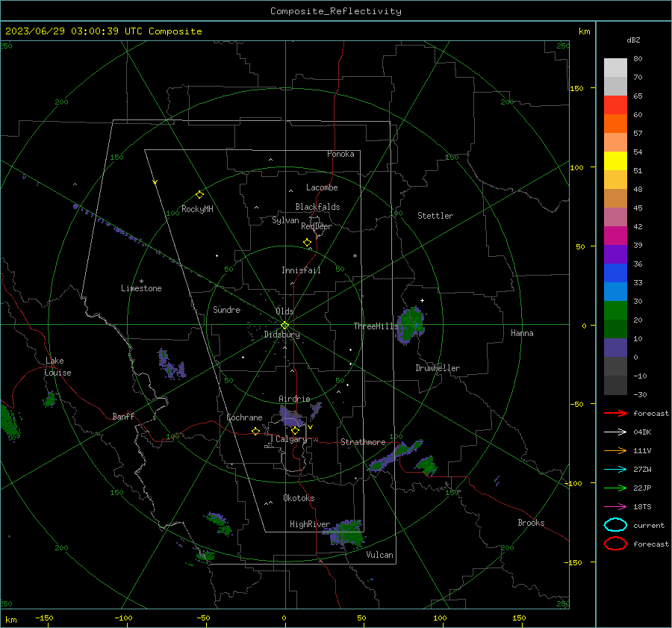Click the Stettler city label
The height and width of the screenshot is (628, 672).
[435, 216]
